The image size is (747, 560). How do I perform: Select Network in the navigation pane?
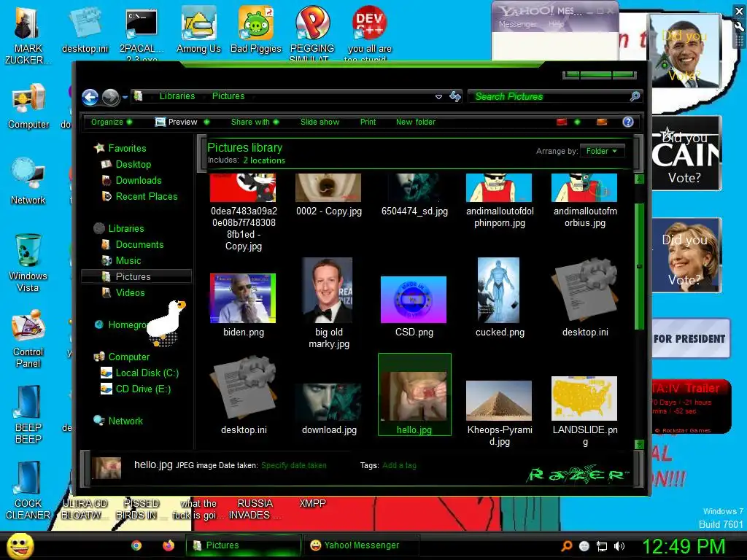tap(125, 421)
